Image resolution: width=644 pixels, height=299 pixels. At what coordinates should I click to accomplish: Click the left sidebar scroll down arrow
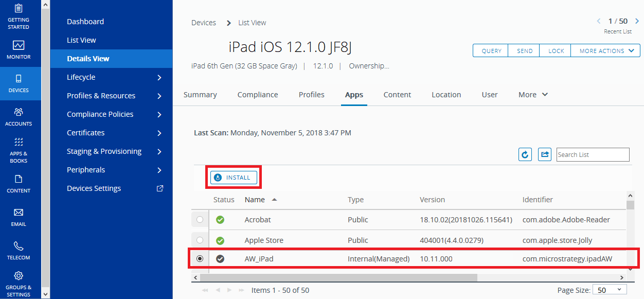pyautogui.click(x=45, y=294)
